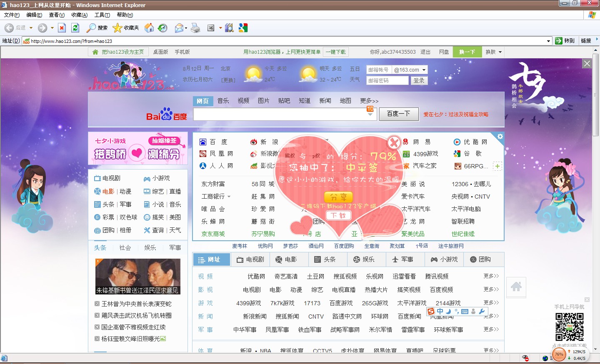Screen dimensions: 600x364
Task: Select the 音乐 search tab
Action: 223,101
